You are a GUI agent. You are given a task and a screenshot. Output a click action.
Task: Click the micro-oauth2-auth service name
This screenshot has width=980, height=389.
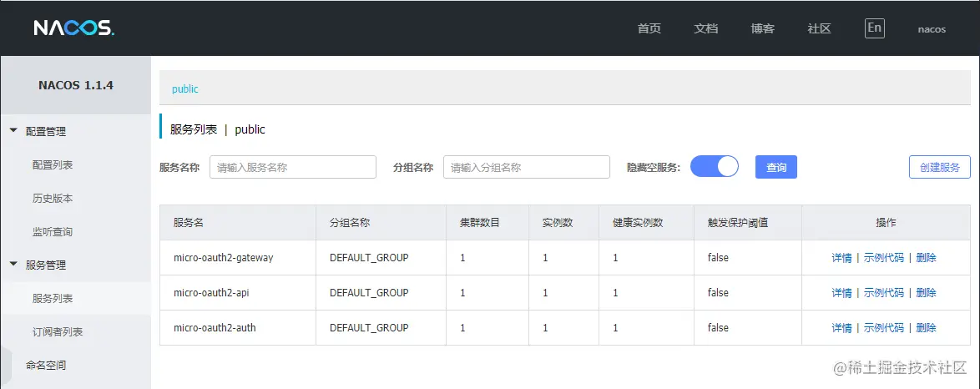215,328
